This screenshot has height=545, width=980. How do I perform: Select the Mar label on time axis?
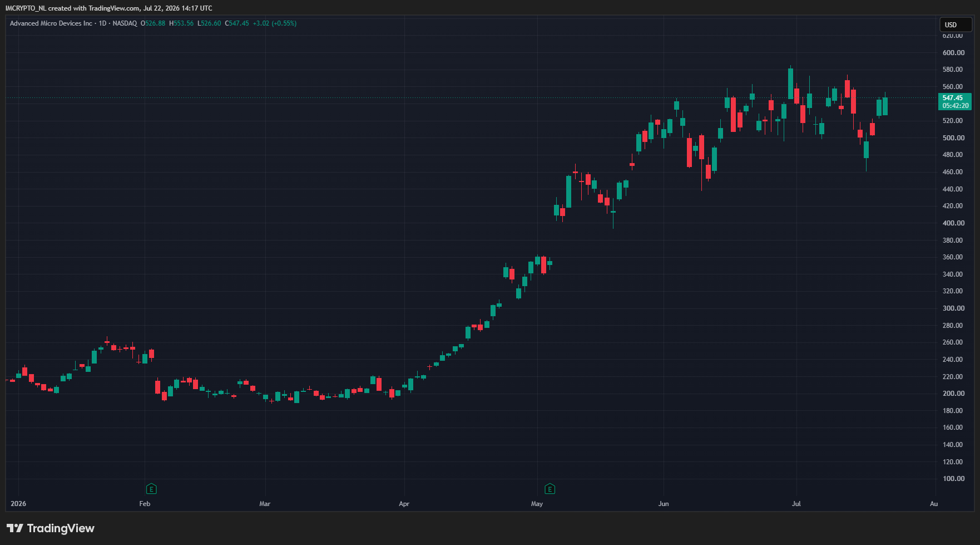[x=265, y=504]
